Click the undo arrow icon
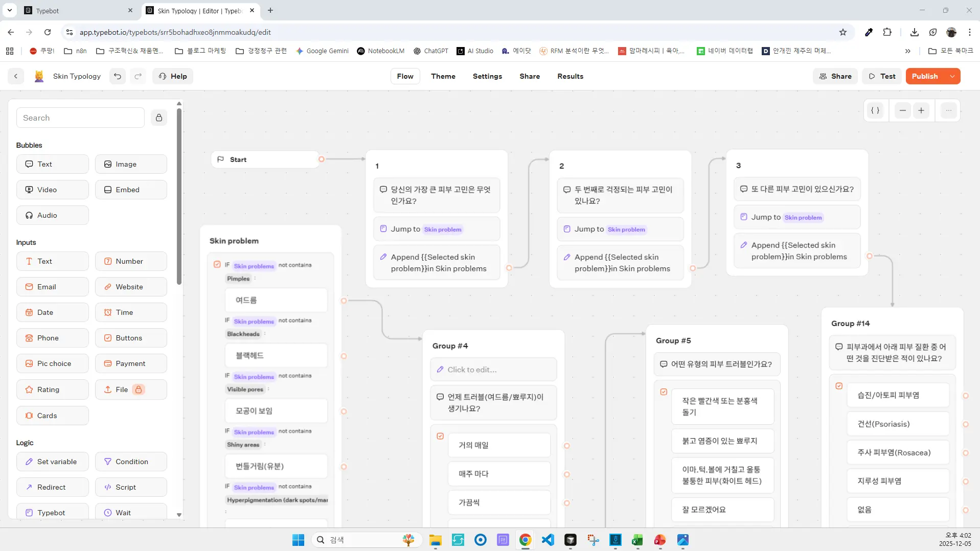980x551 pixels. 118,76
